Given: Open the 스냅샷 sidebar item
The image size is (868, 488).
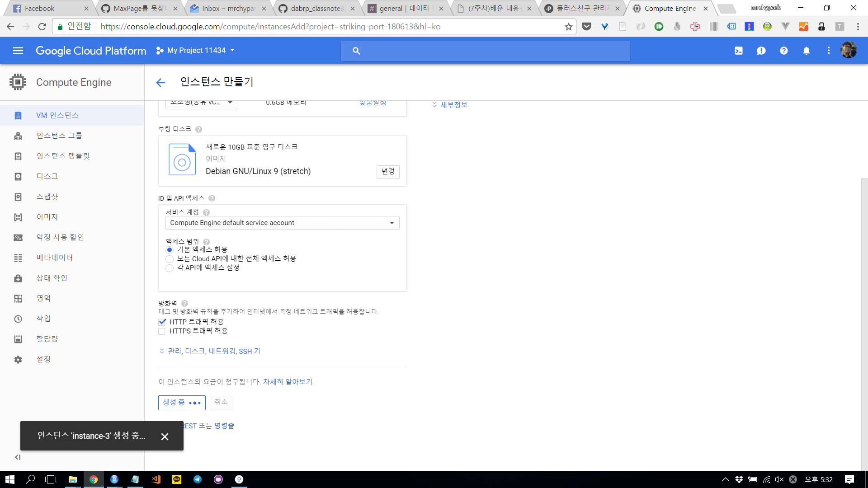Looking at the screenshot, I should pos(47,197).
